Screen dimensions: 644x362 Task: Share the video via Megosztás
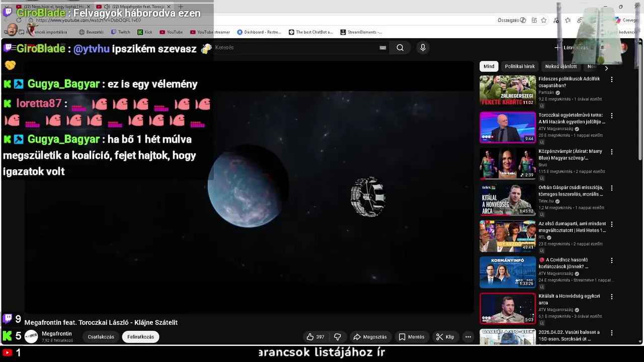click(x=370, y=337)
